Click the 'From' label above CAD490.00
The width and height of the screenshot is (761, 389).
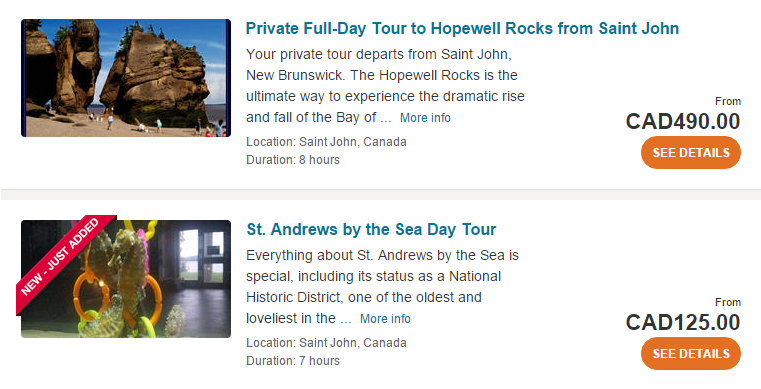coord(728,101)
